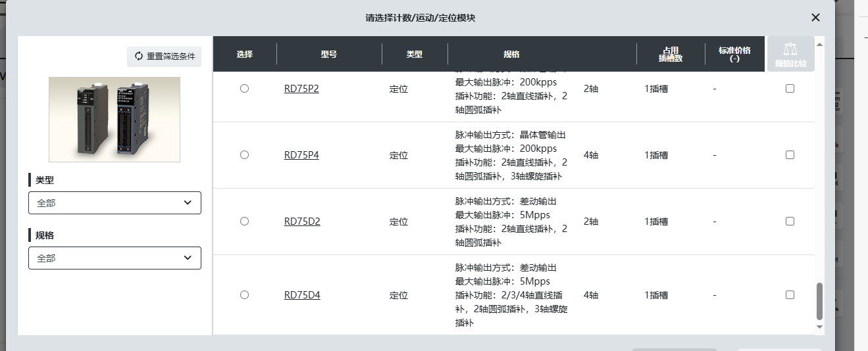Click the module product photo thumbnail
868x351 pixels.
point(115,120)
